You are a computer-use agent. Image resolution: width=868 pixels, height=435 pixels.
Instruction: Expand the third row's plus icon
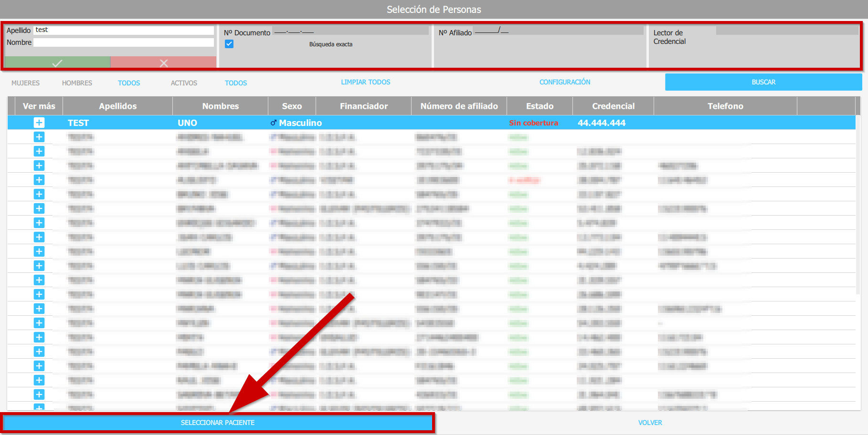[39, 151]
